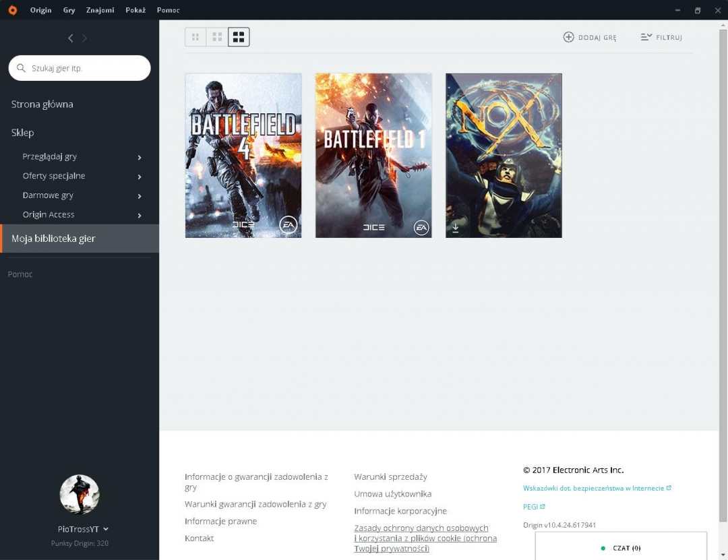
Task: Open the Znajomi menu
Action: (x=100, y=10)
